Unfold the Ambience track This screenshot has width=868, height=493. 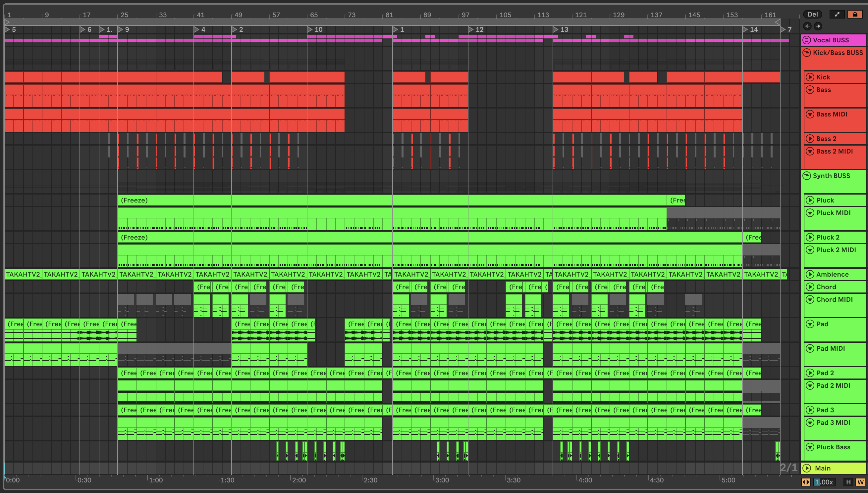(810, 274)
